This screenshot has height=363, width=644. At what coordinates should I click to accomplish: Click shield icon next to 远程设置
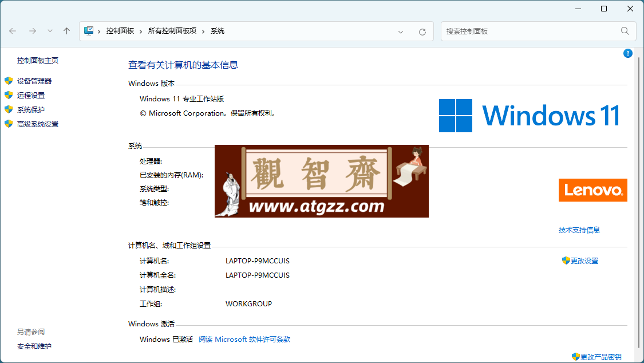[9, 95]
